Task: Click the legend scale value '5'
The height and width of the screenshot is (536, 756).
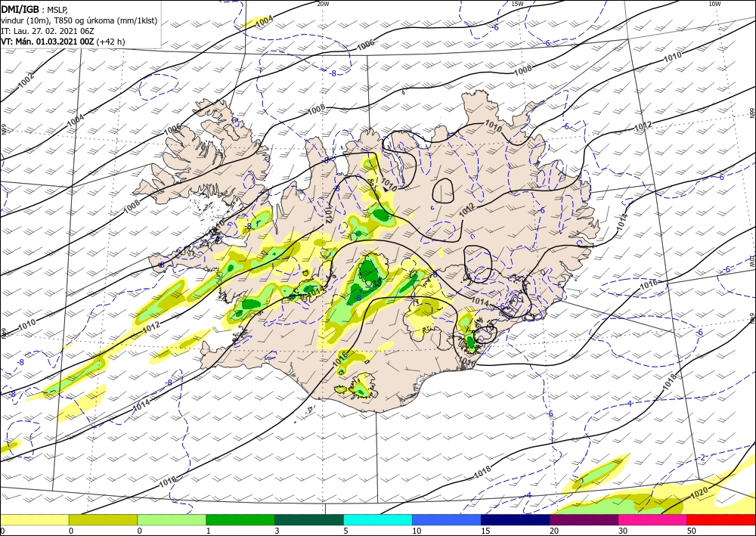Action: (x=345, y=531)
